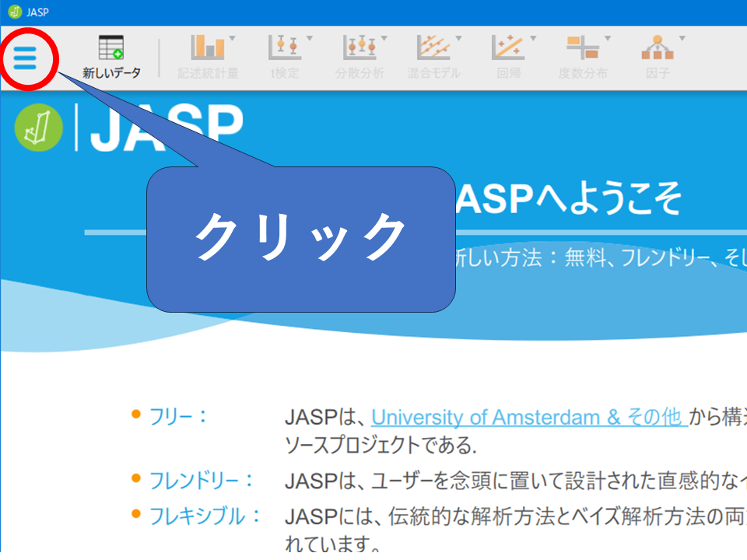
Task: Expand the dropdown arrow beside 因子
Action: pyautogui.click(x=682, y=37)
